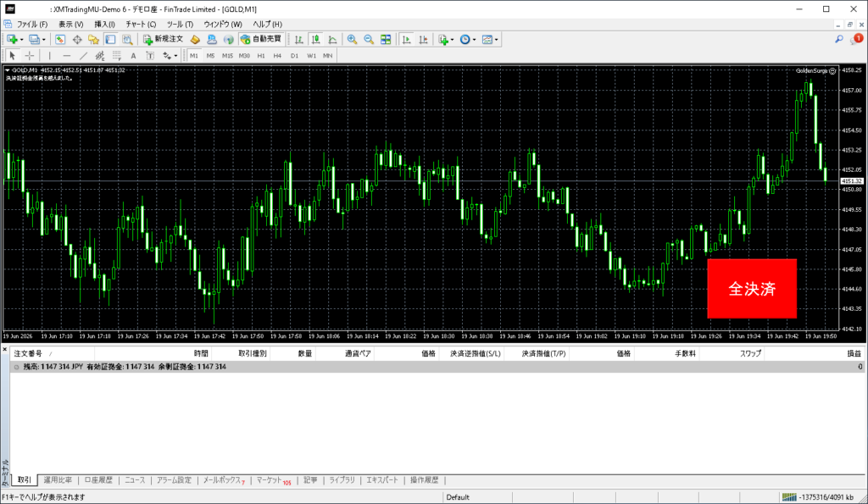The width and height of the screenshot is (868, 504).
Task: Open the チャート (C) menu
Action: [141, 25]
